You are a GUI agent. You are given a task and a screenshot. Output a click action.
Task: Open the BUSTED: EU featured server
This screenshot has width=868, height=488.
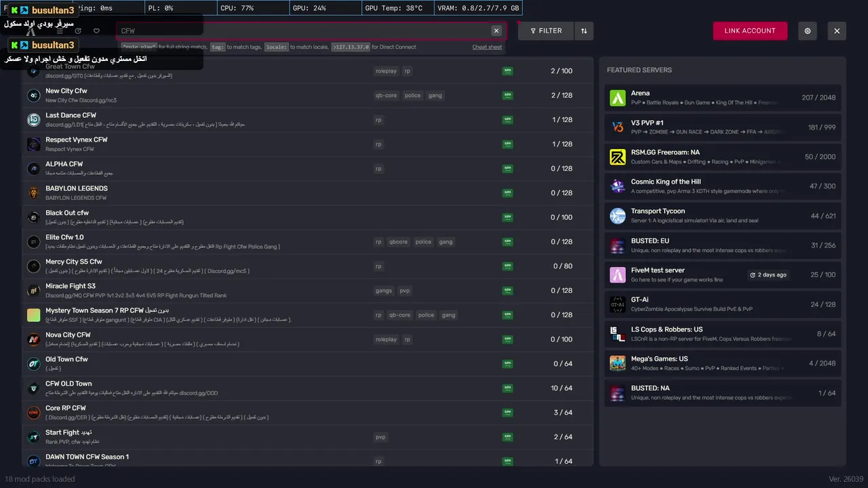click(723, 245)
